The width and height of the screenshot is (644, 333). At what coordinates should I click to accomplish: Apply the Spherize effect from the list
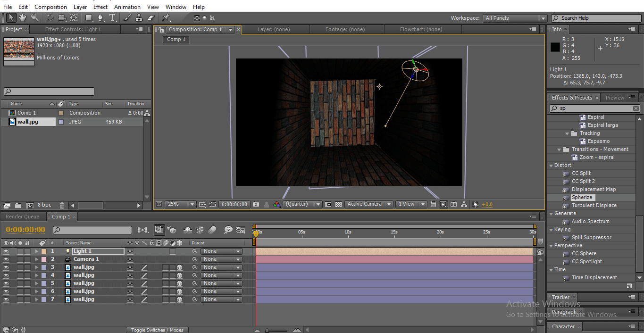click(582, 197)
